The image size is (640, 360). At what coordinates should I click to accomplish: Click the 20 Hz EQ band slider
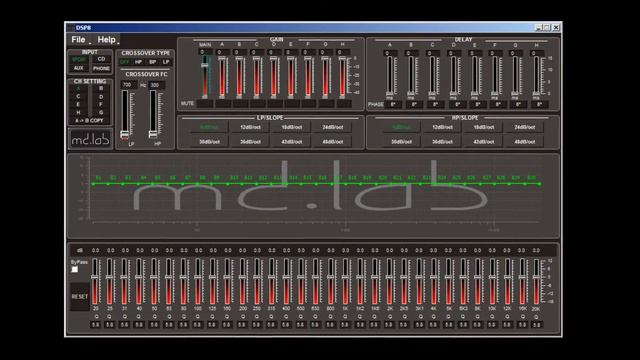pyautogui.click(x=95, y=282)
